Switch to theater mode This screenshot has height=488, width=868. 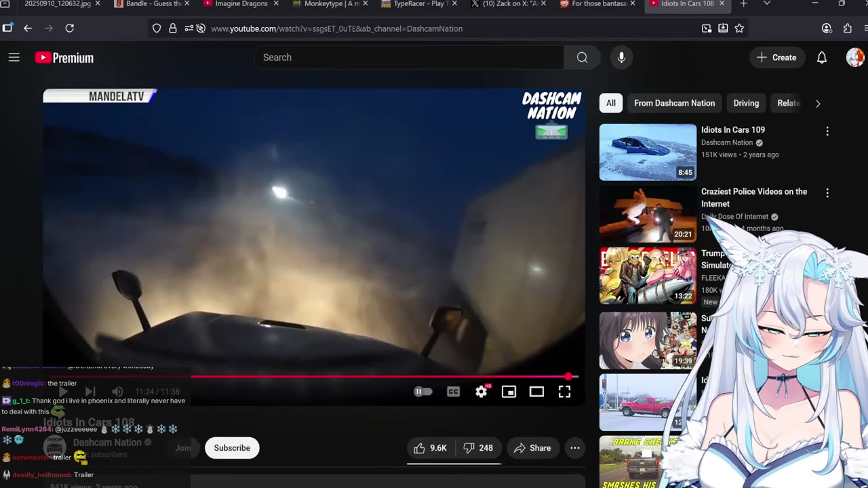pyautogui.click(x=536, y=392)
